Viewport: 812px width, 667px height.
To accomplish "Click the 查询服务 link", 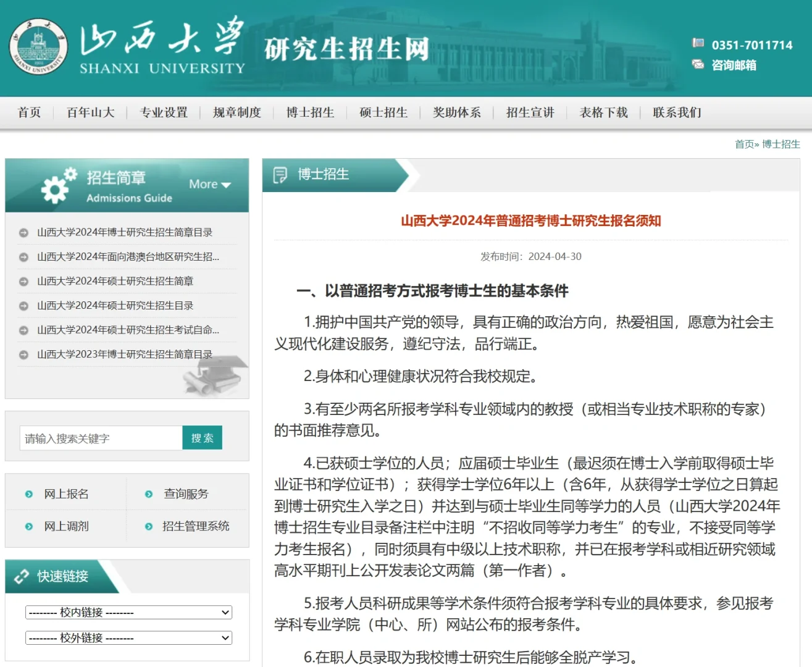I will (186, 494).
